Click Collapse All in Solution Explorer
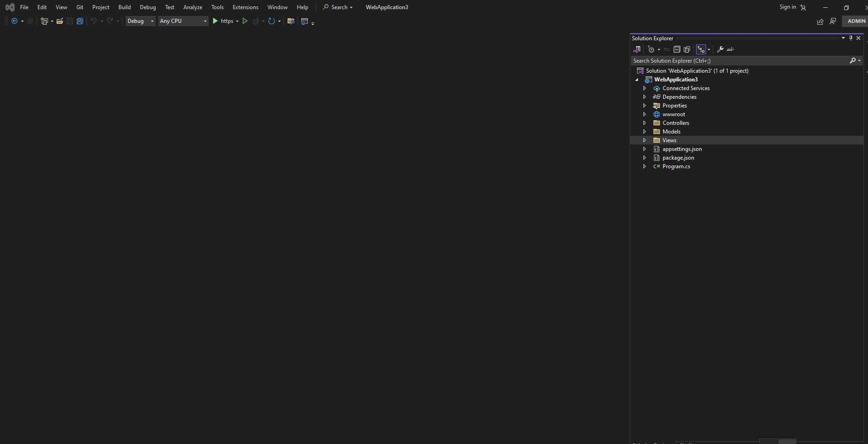Image resolution: width=868 pixels, height=444 pixels. 677,49
